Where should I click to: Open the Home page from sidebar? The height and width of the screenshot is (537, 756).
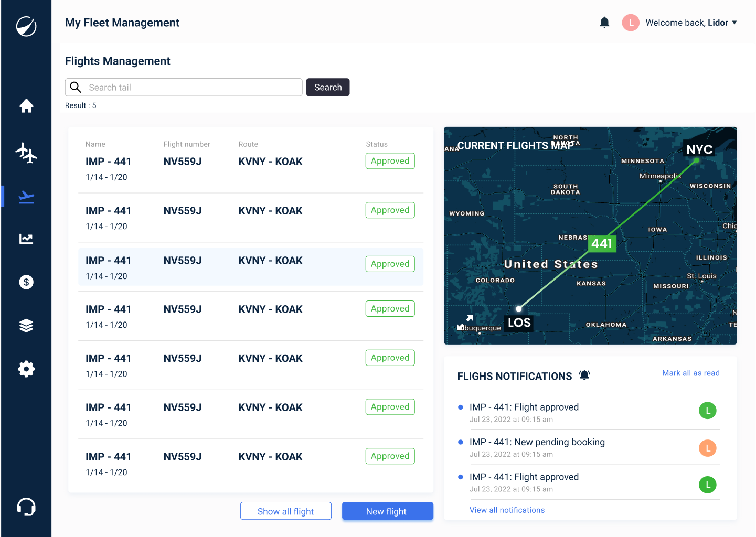26,106
